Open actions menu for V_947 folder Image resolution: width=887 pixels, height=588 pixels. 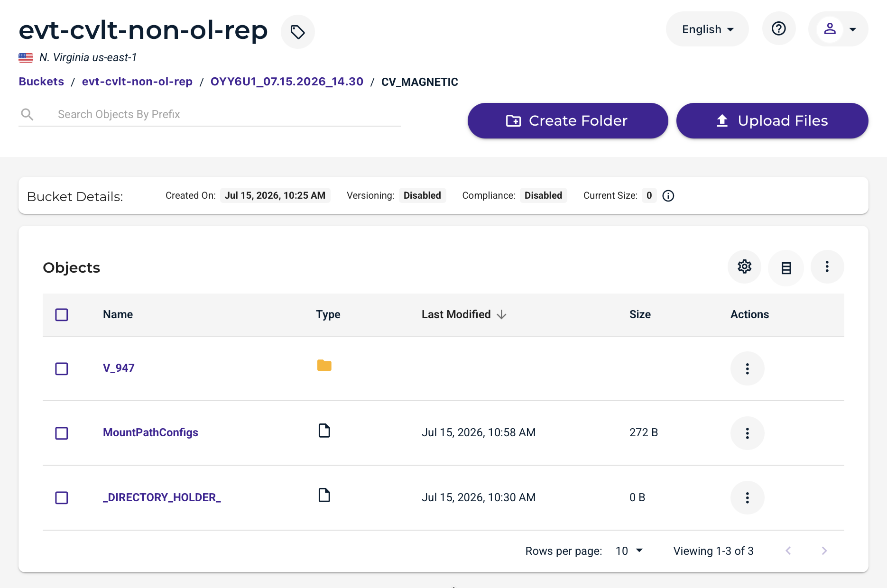point(747,368)
